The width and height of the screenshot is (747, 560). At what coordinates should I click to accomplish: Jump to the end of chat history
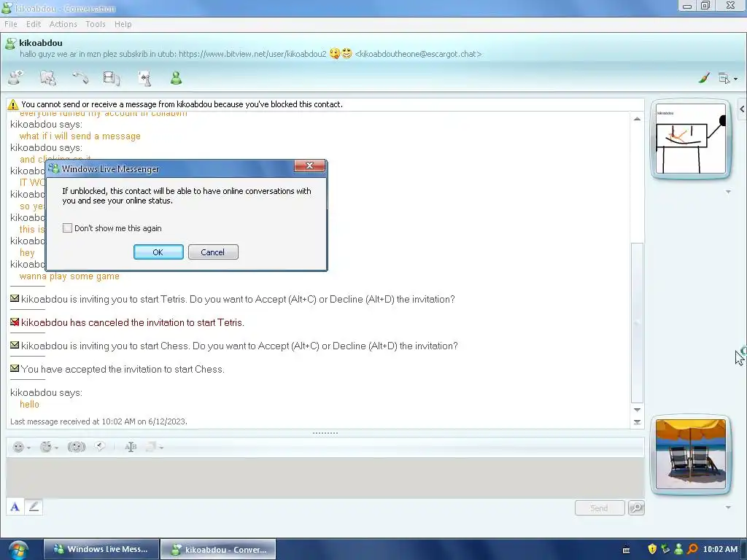pos(637,422)
